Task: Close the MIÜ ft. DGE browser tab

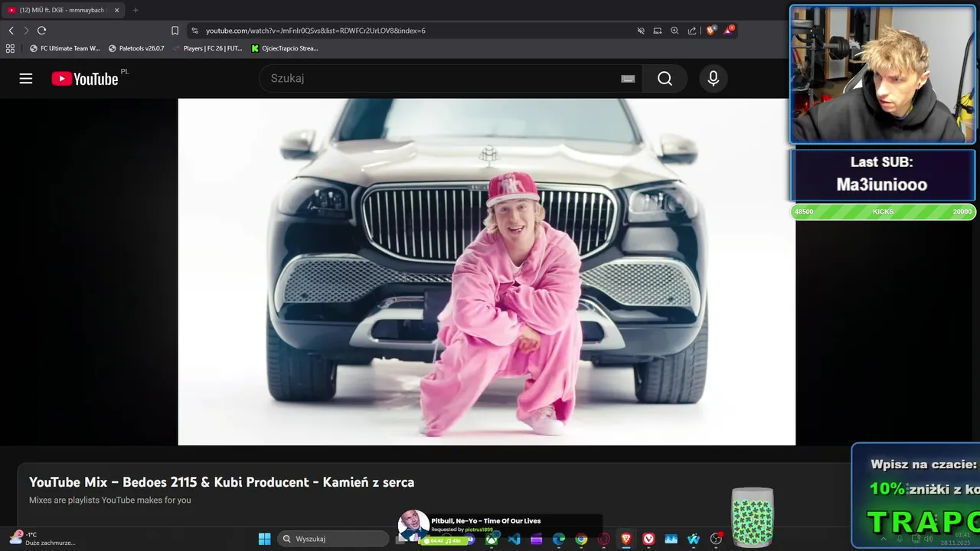Action: pos(116,10)
